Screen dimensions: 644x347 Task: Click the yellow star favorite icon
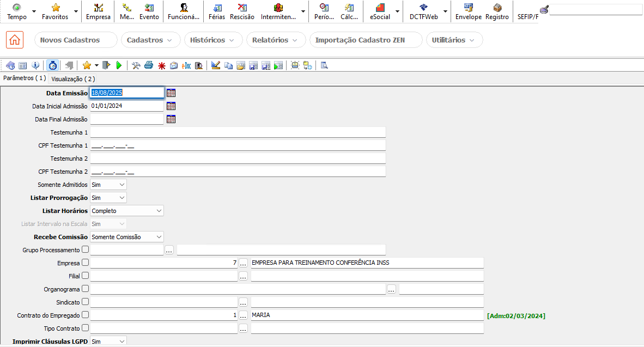click(x=87, y=65)
